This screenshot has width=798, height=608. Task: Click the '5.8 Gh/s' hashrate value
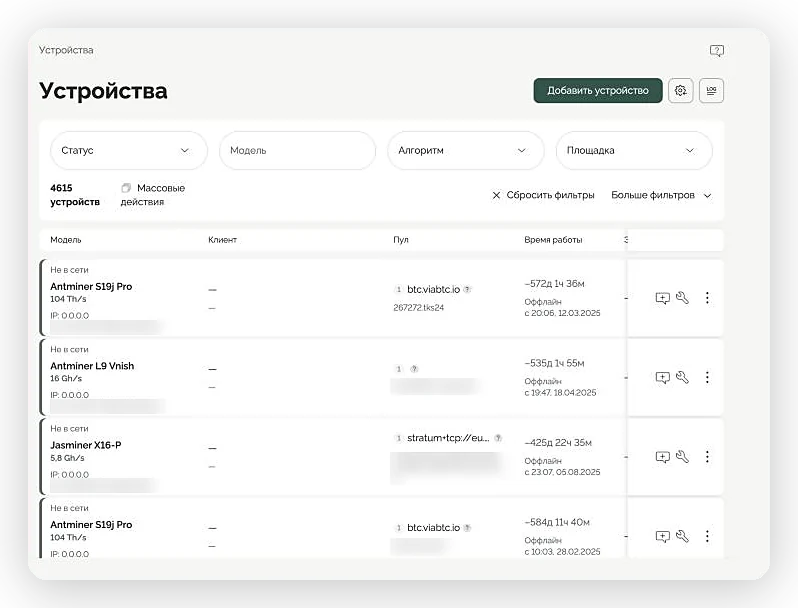(x=67, y=458)
